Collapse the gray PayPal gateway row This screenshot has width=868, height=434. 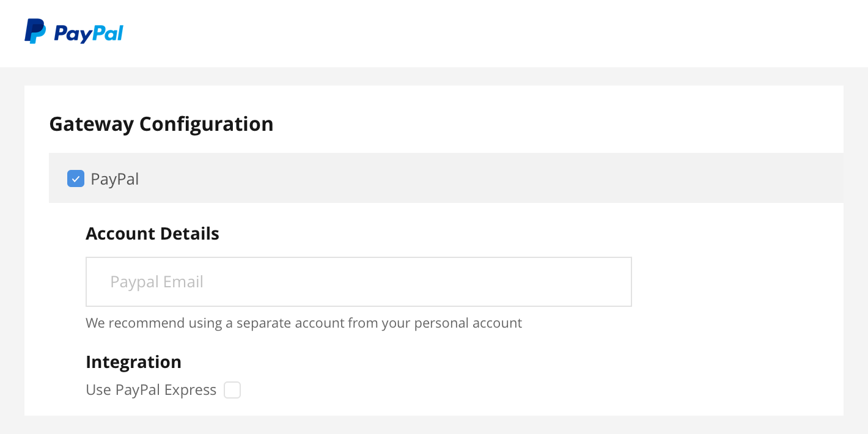(x=446, y=178)
